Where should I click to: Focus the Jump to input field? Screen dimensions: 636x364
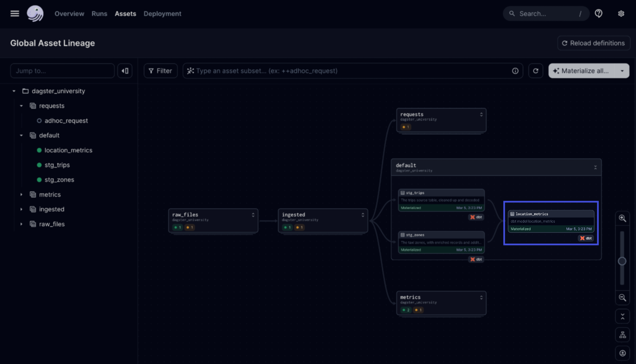tap(62, 71)
